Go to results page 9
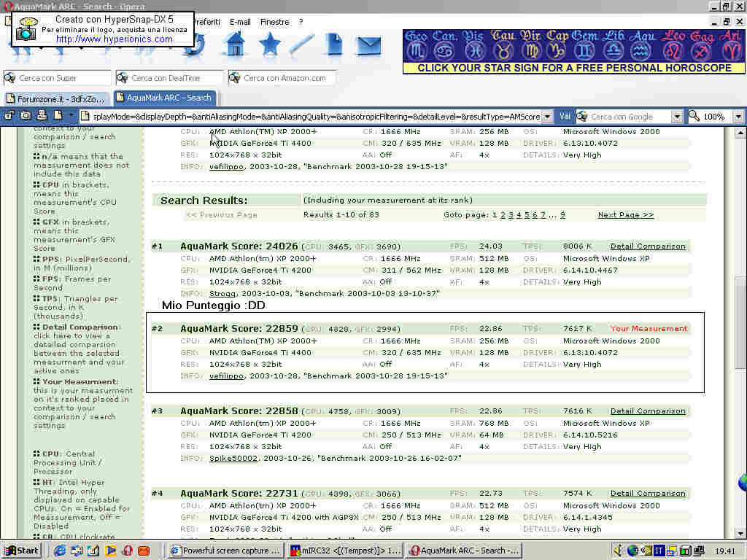747x560 pixels. tap(562, 215)
